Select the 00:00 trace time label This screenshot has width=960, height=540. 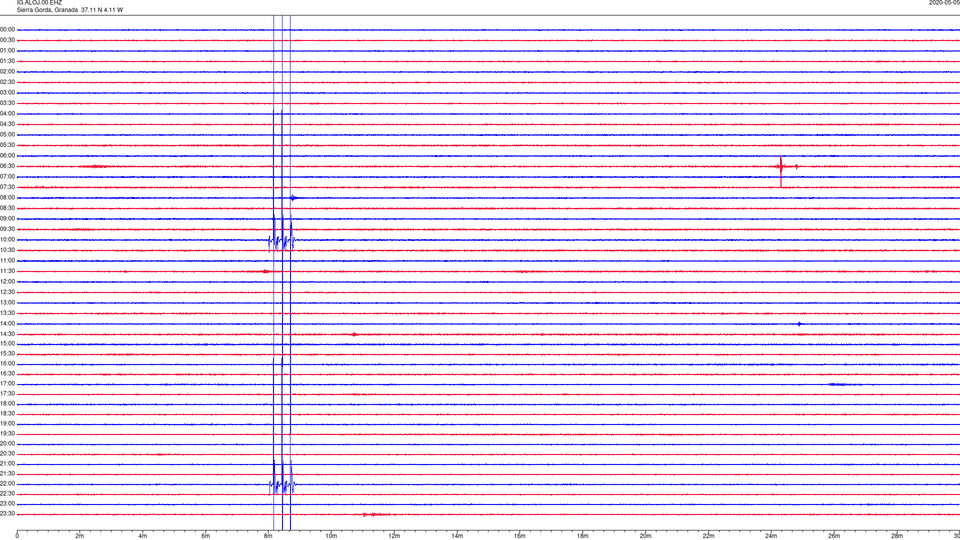[7, 29]
